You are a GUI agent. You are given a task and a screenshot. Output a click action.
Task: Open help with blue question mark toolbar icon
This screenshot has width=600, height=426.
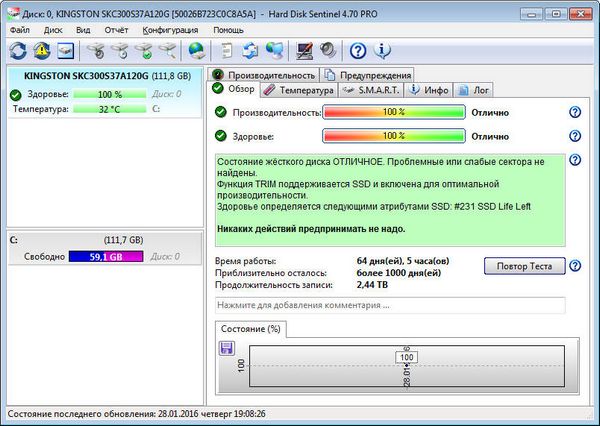click(358, 51)
